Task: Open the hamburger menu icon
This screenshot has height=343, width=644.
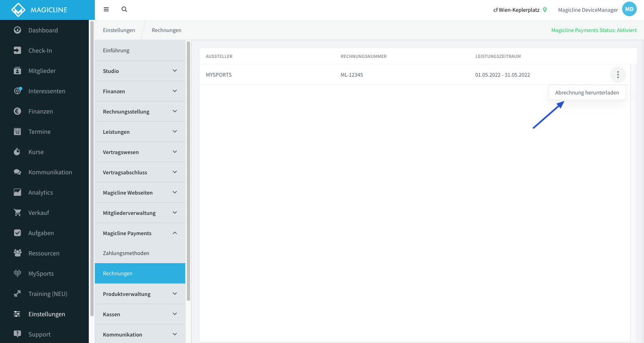Action: [106, 9]
